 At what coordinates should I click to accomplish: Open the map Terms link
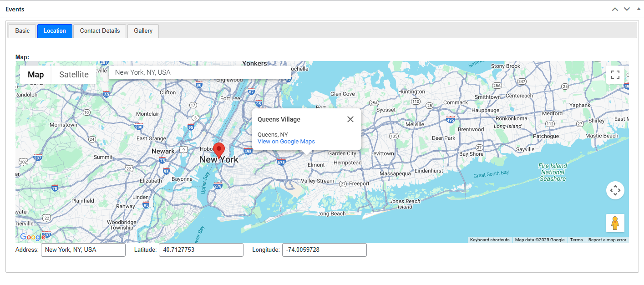(576, 240)
